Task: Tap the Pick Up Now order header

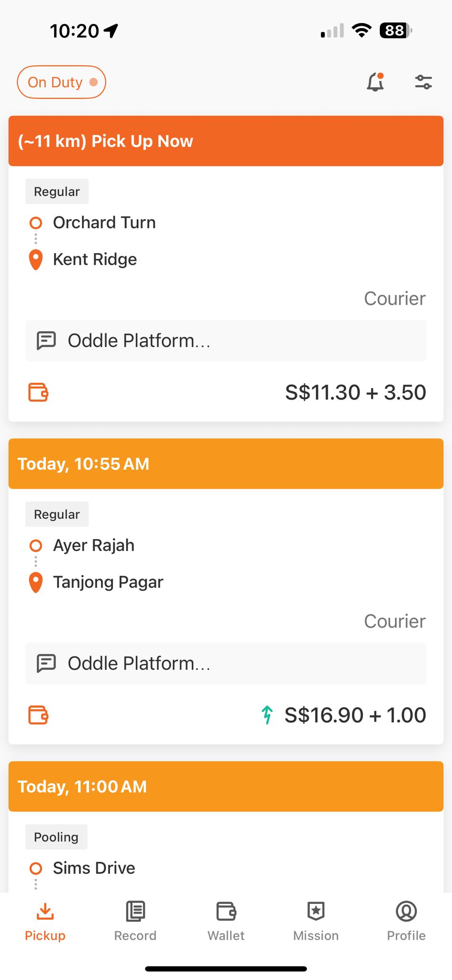Action: click(x=226, y=141)
